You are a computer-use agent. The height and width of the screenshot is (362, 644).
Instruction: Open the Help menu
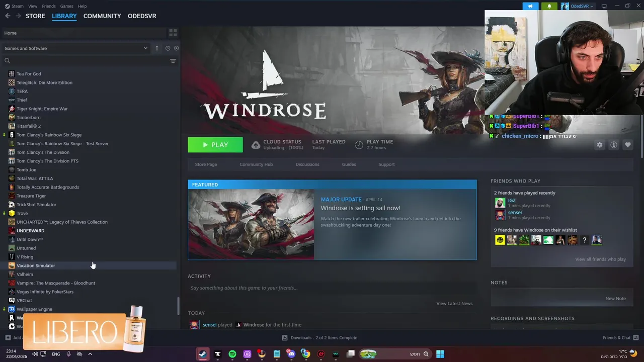(83, 6)
